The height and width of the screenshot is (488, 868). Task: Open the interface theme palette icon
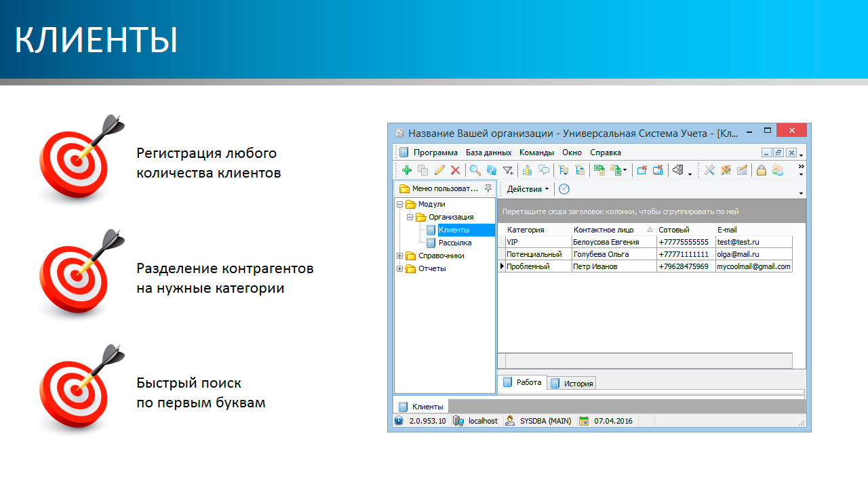(x=726, y=170)
